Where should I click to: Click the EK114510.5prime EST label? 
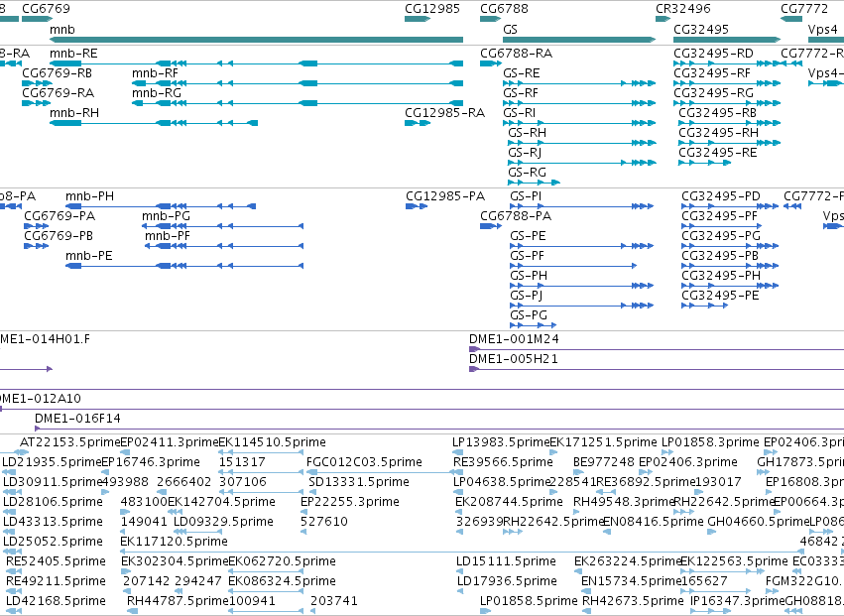click(273, 442)
